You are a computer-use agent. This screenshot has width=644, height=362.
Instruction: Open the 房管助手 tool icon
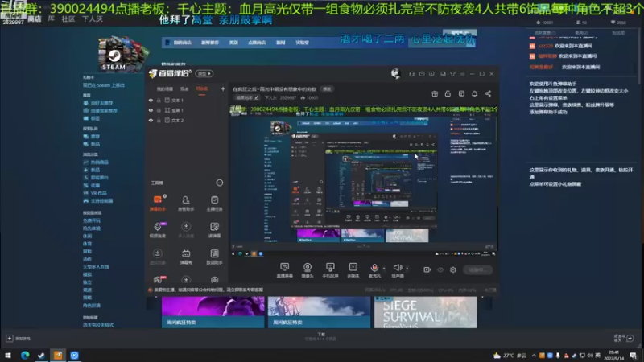point(186,204)
